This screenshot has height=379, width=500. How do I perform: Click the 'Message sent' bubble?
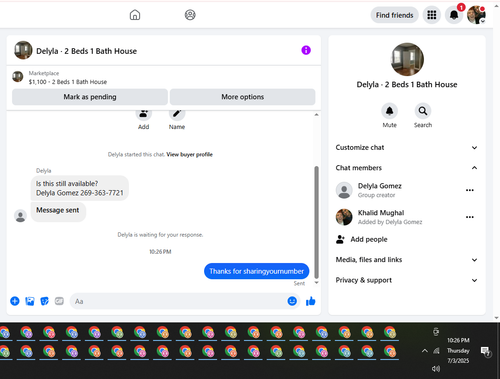(58, 212)
